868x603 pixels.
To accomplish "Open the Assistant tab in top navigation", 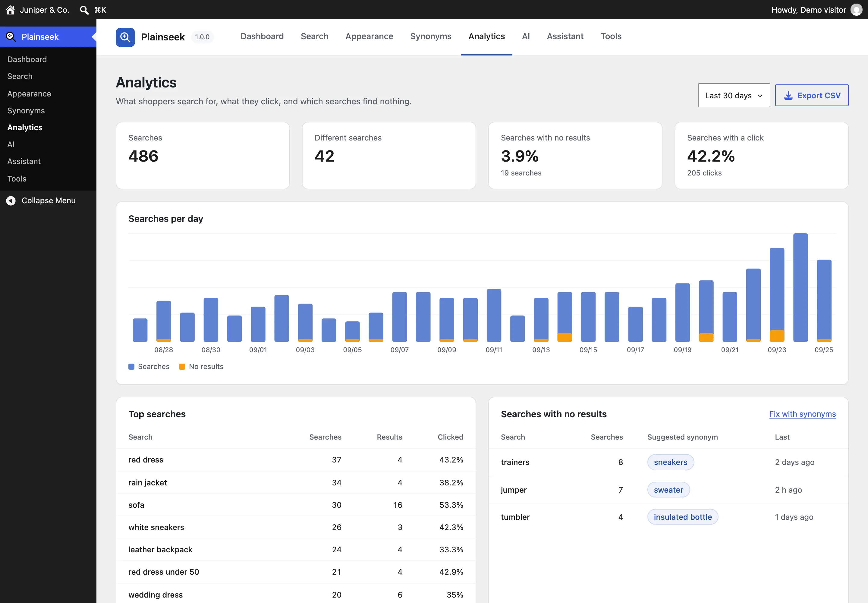I will [x=565, y=36].
